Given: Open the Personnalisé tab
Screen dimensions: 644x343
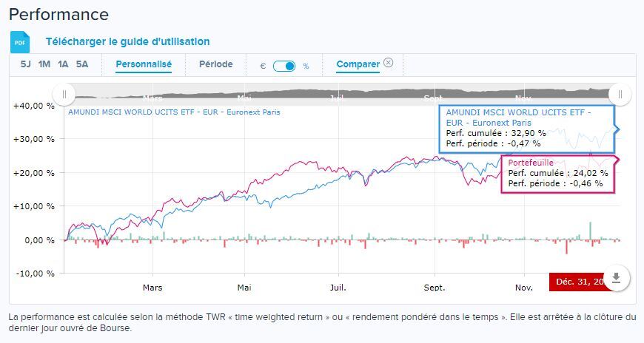Looking at the screenshot, I should (x=144, y=64).
